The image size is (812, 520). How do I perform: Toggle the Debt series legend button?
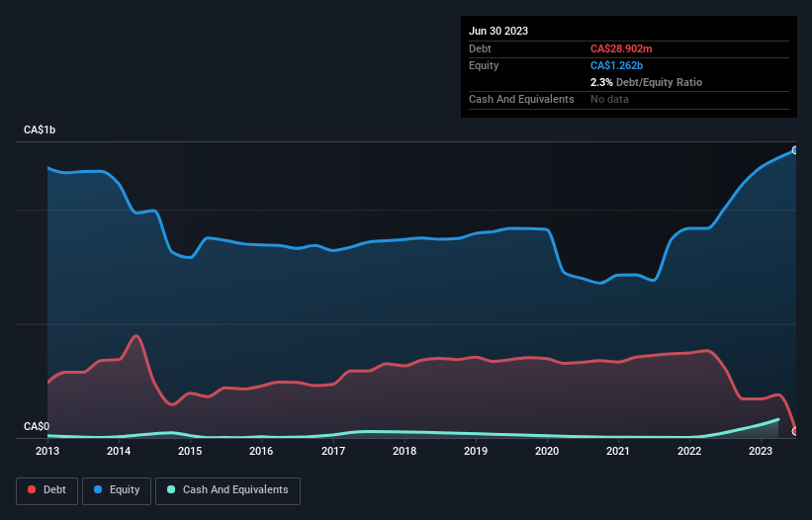(x=47, y=490)
